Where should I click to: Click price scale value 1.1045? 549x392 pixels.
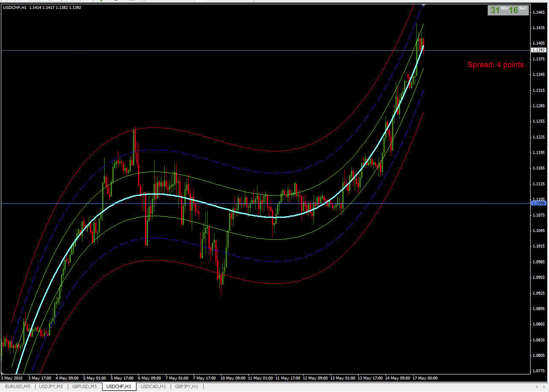pyautogui.click(x=539, y=231)
